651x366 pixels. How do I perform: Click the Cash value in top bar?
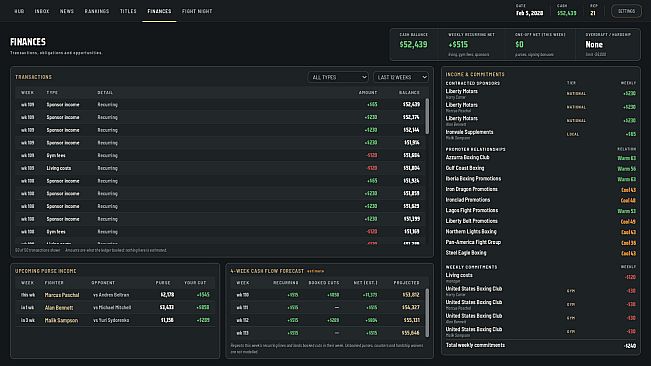567,13
